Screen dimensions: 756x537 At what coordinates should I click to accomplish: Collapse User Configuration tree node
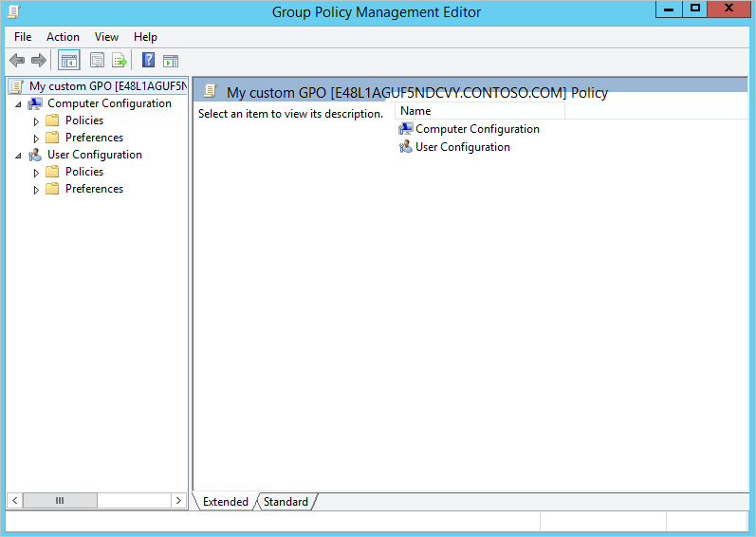coord(18,156)
